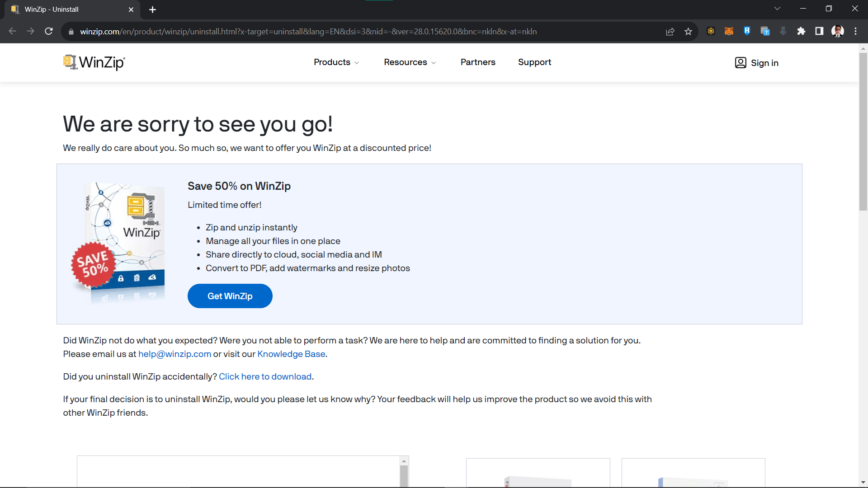Open the Knowledge Base link
868x488 pixels.
[291, 354]
